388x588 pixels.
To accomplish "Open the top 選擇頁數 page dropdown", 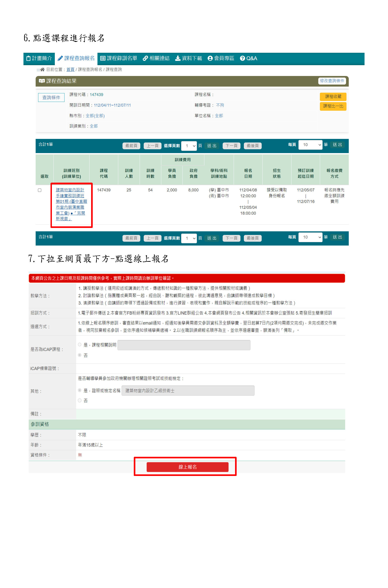I will coord(189,146).
